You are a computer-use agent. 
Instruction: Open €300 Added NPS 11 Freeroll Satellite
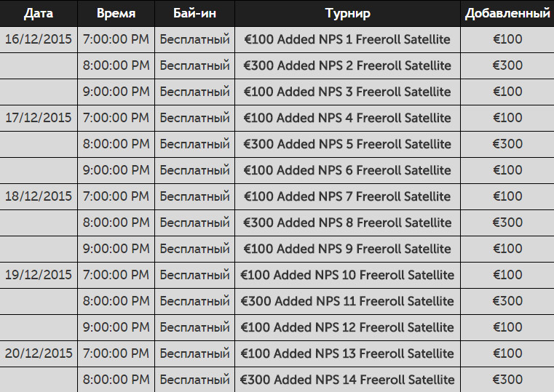point(347,301)
